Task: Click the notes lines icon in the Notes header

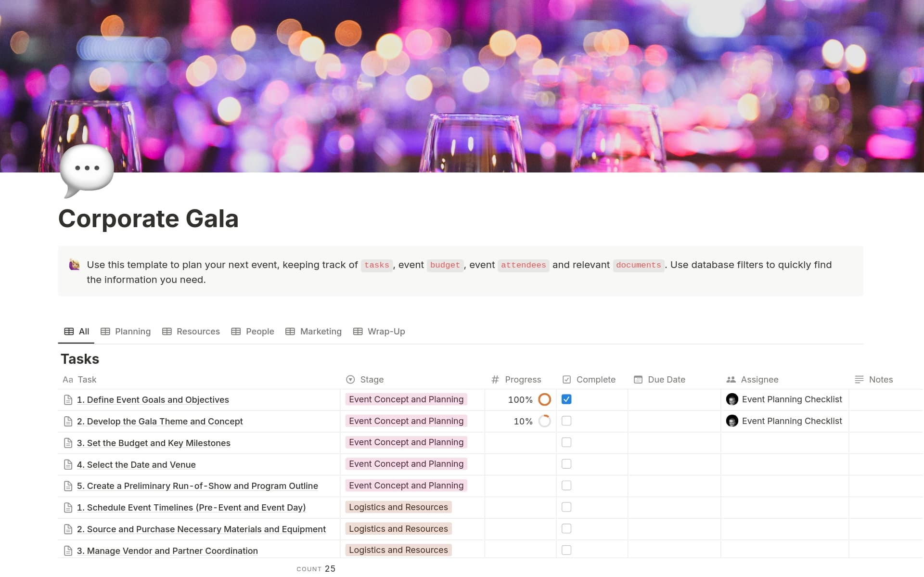Action: [860, 380]
